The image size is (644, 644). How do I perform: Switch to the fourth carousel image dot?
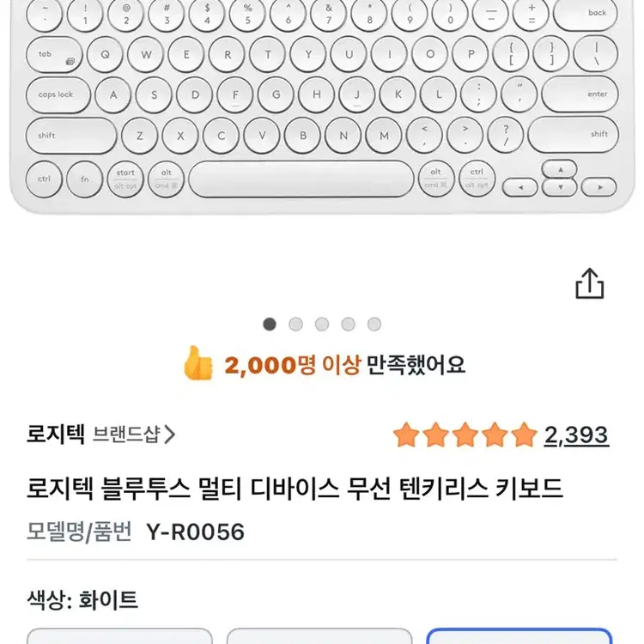[x=348, y=324]
